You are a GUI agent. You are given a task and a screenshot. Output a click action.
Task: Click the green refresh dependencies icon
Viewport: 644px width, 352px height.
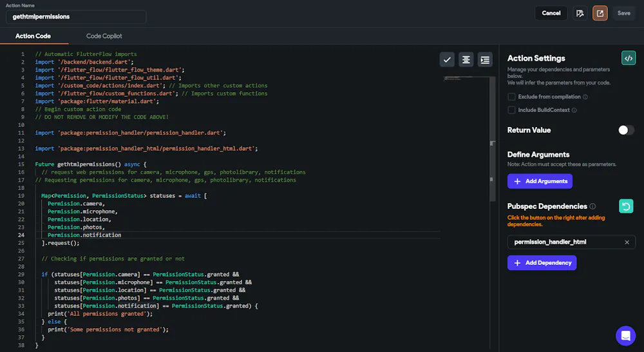click(x=626, y=206)
